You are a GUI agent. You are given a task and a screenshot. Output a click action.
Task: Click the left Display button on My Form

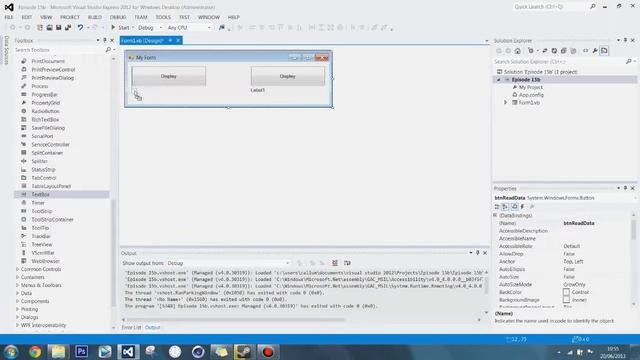(169, 76)
